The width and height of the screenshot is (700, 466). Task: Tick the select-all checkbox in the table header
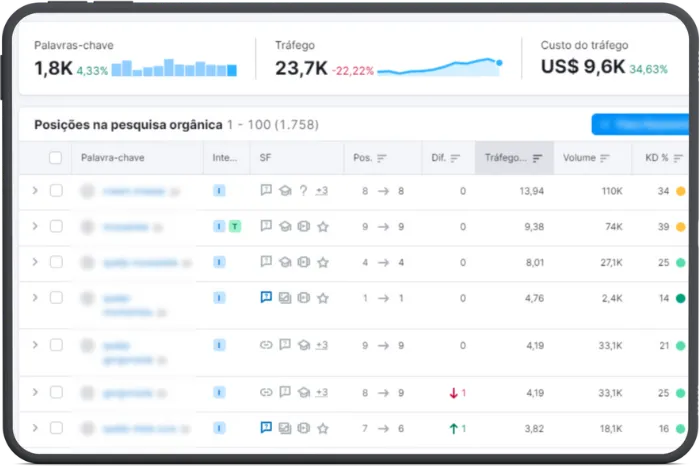tap(55, 158)
